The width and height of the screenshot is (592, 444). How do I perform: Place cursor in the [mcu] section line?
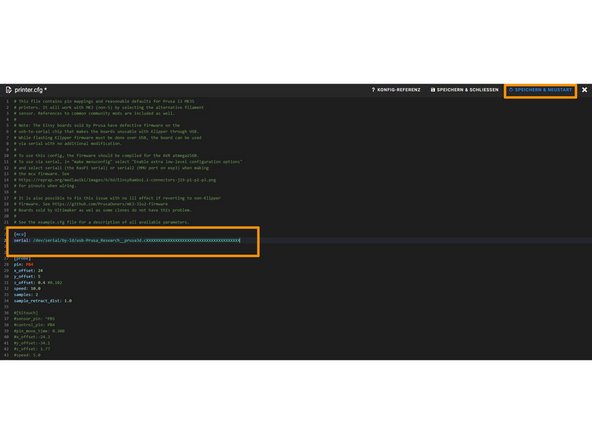20,234
